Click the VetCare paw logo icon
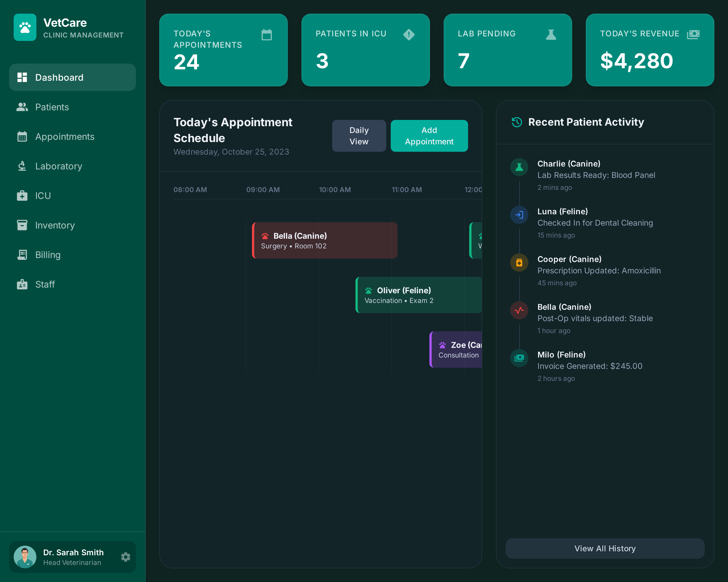This screenshot has width=728, height=582. (25, 27)
